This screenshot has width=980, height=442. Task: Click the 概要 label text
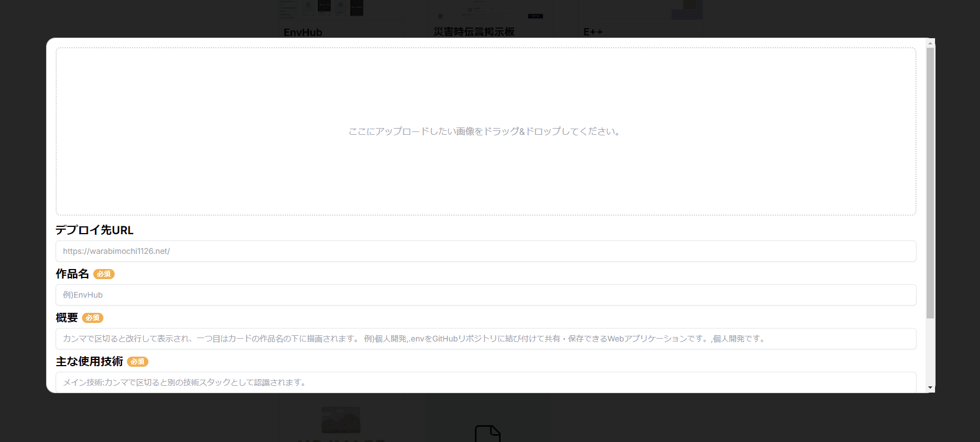click(67, 318)
